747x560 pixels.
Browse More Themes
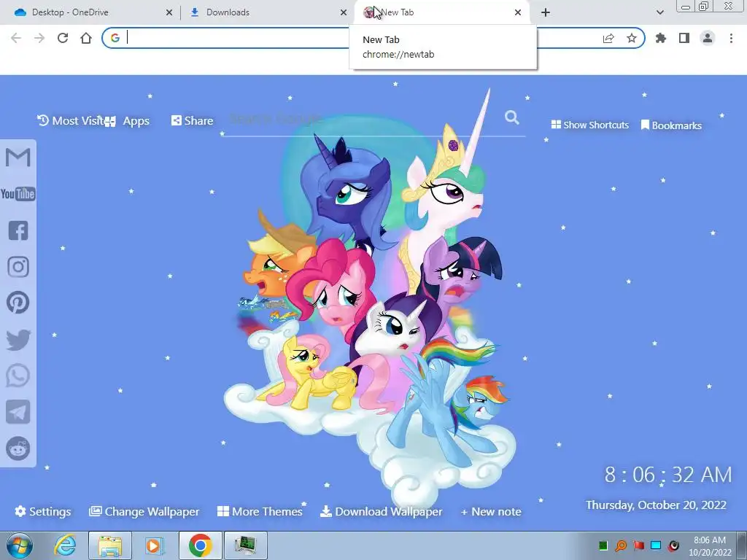260,511
